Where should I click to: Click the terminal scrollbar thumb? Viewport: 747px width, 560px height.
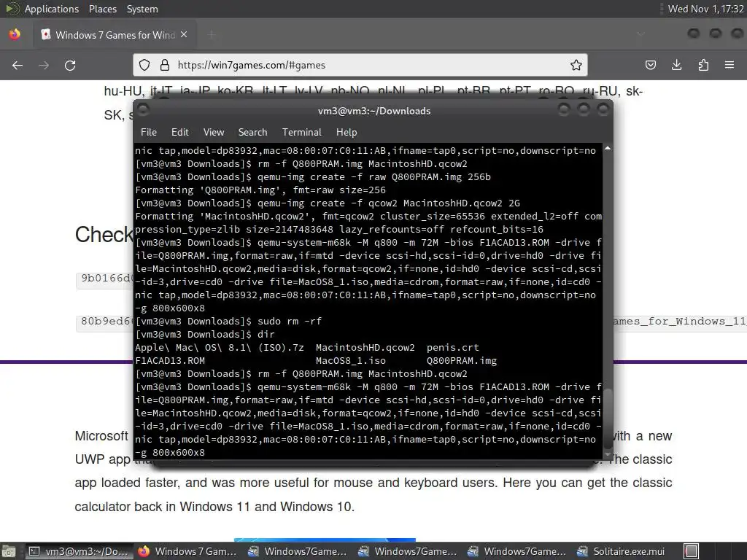pos(608,418)
